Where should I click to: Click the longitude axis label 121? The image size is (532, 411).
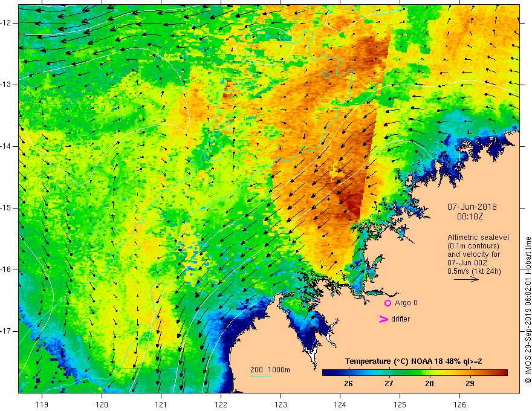(161, 404)
